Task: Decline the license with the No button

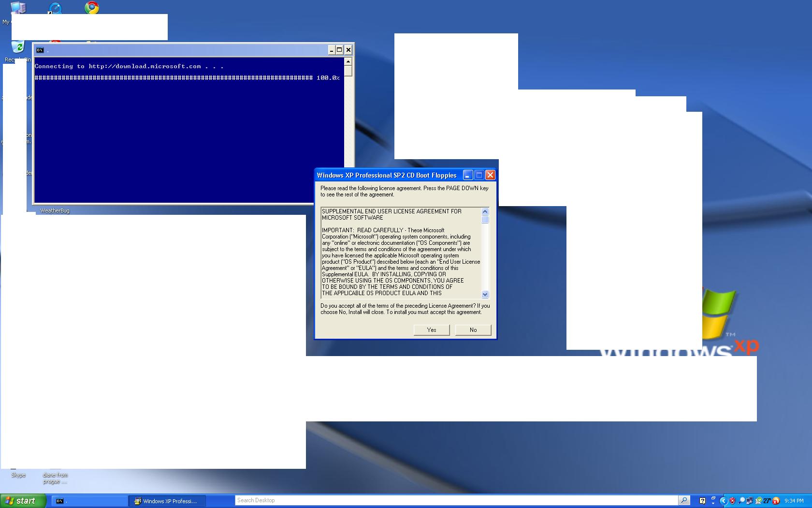Action: pos(473,330)
